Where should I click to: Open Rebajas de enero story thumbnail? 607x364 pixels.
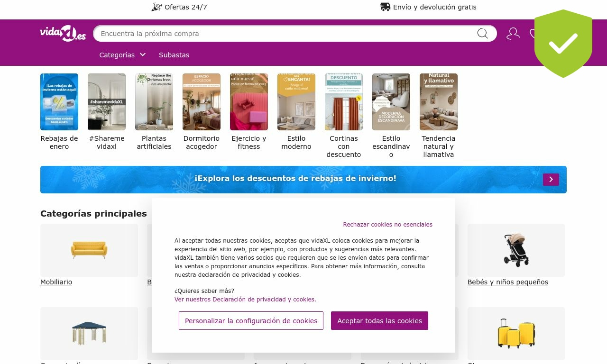pos(59,102)
